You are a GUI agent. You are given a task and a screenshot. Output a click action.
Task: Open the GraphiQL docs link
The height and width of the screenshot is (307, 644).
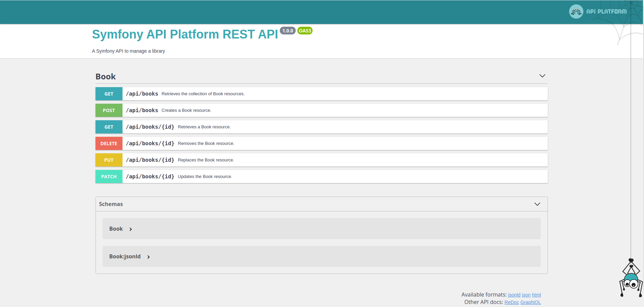tap(530, 302)
